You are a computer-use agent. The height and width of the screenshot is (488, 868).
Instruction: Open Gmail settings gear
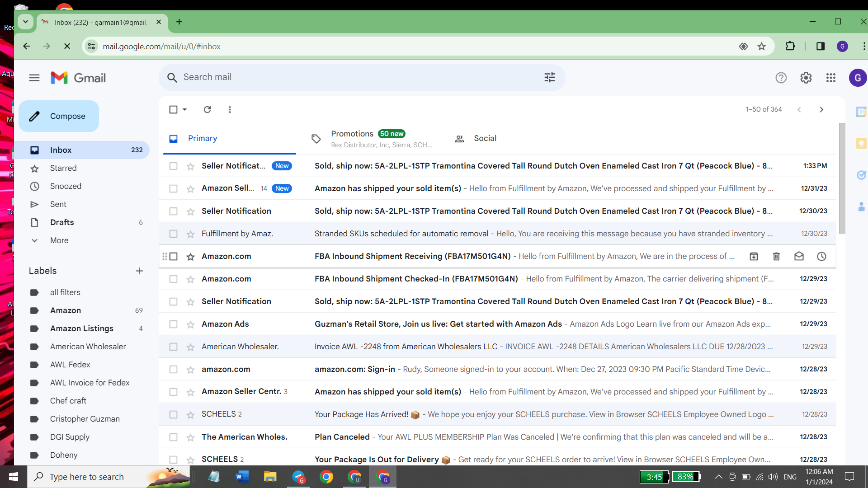(x=806, y=78)
